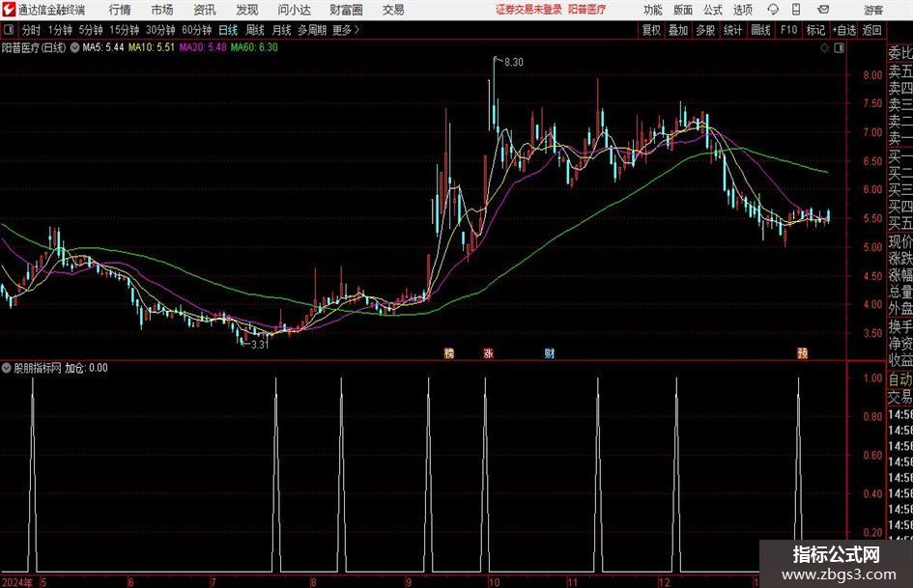Click the 3.31 low price label
This screenshot has height=588, width=913.
tap(260, 345)
